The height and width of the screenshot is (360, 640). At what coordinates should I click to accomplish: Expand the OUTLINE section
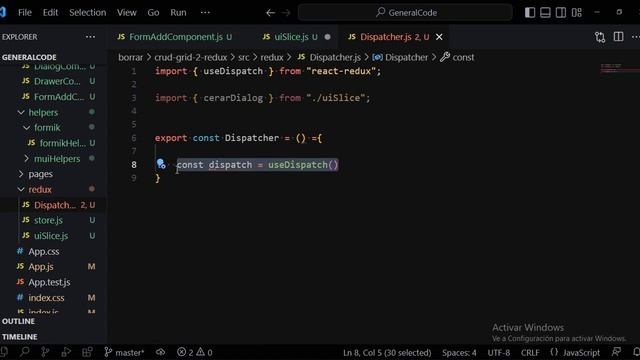coord(18,321)
